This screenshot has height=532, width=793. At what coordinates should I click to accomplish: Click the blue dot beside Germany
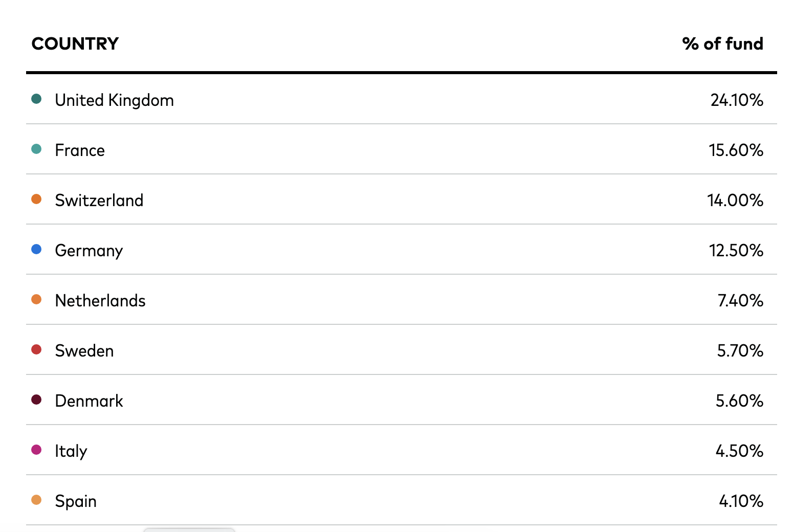pyautogui.click(x=36, y=249)
